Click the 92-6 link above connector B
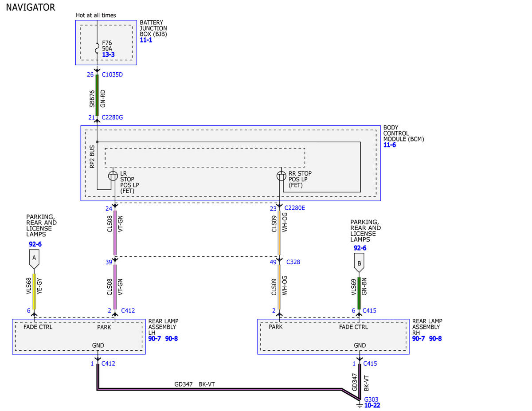 click(360, 248)
